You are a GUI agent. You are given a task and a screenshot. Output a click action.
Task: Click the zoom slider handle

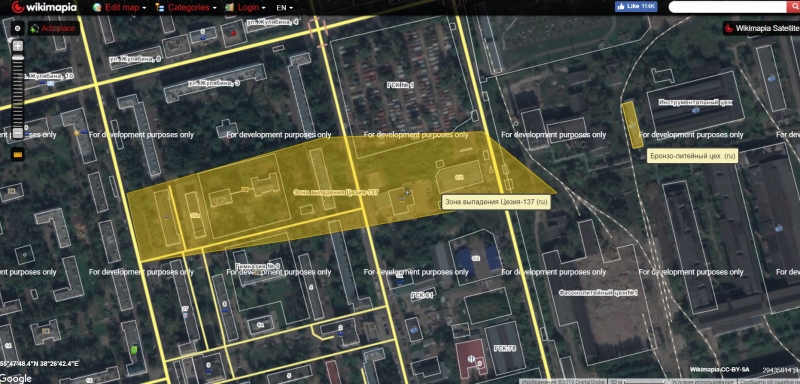18,59
